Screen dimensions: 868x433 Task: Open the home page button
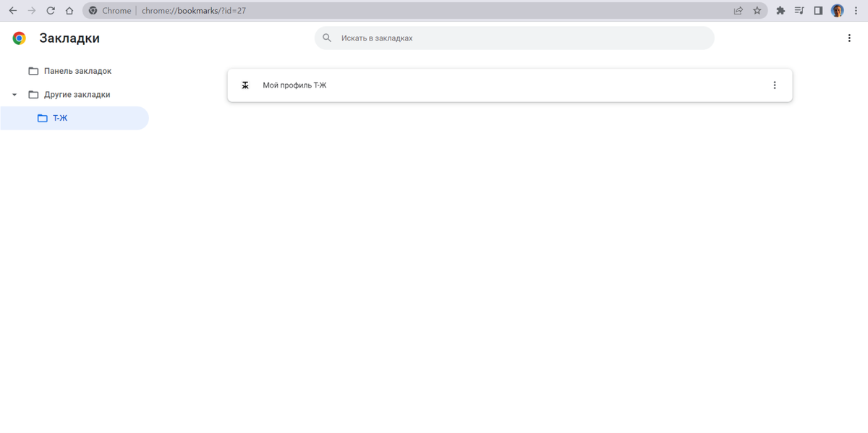pyautogui.click(x=69, y=11)
